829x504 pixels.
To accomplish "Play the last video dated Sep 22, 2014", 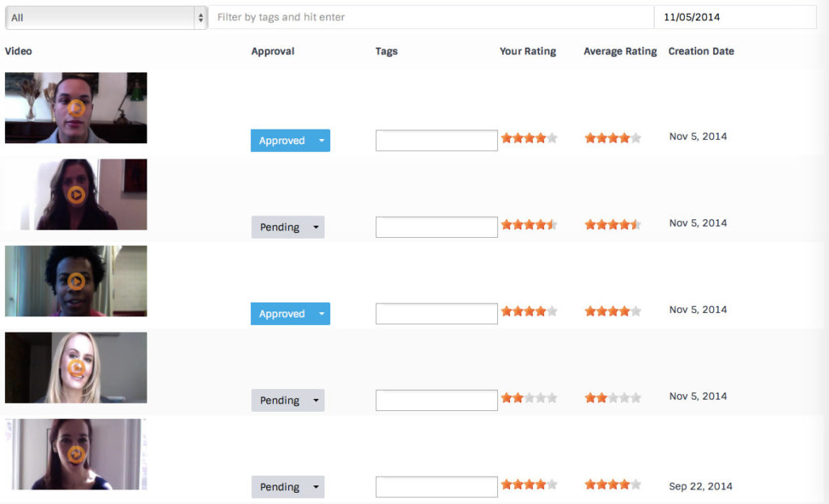I will point(76,455).
